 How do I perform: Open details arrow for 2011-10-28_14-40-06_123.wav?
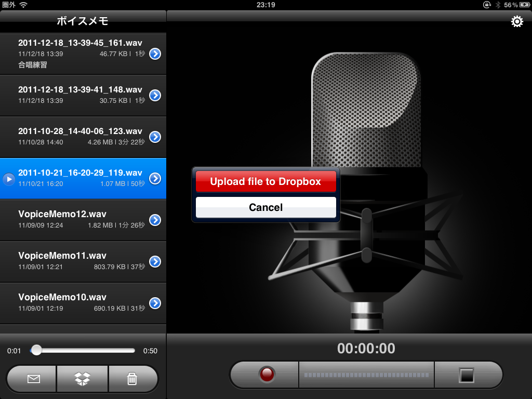[155, 137]
